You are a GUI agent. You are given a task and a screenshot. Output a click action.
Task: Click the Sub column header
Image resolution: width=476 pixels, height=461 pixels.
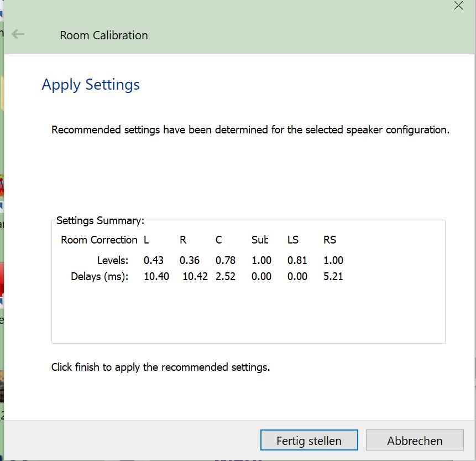tap(260, 240)
